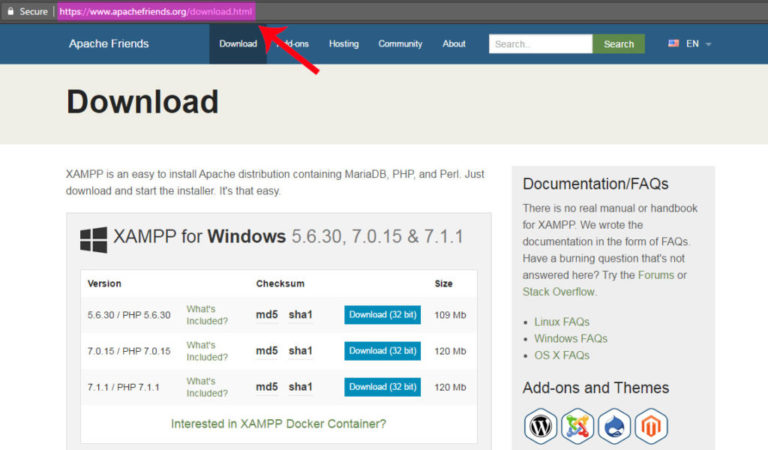This screenshot has width=768, height=450.
Task: Open OS X FAQs link
Action: (x=562, y=355)
